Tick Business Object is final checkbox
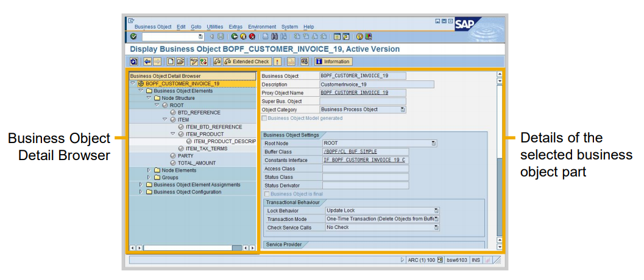This screenshot has height=280, width=644. pyautogui.click(x=267, y=194)
